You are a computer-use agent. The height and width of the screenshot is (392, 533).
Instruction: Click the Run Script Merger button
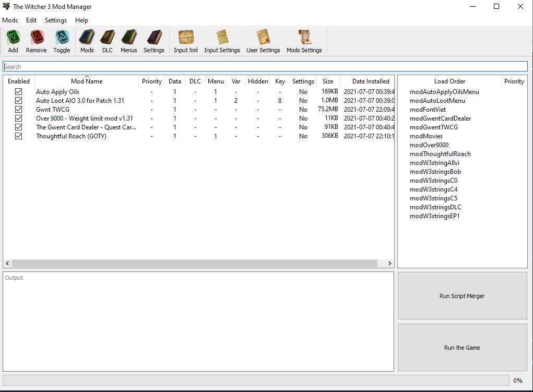[x=462, y=296]
